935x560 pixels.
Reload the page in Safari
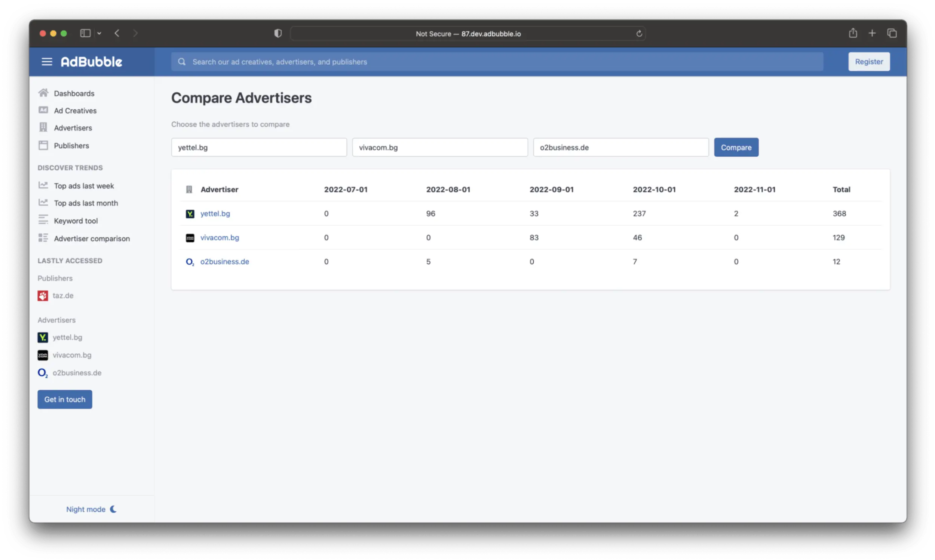(x=639, y=34)
